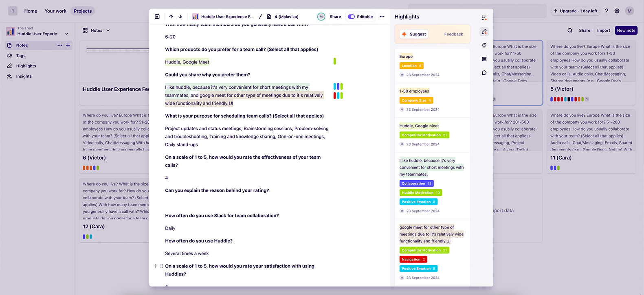Toggle the Editable switch

[x=351, y=17]
